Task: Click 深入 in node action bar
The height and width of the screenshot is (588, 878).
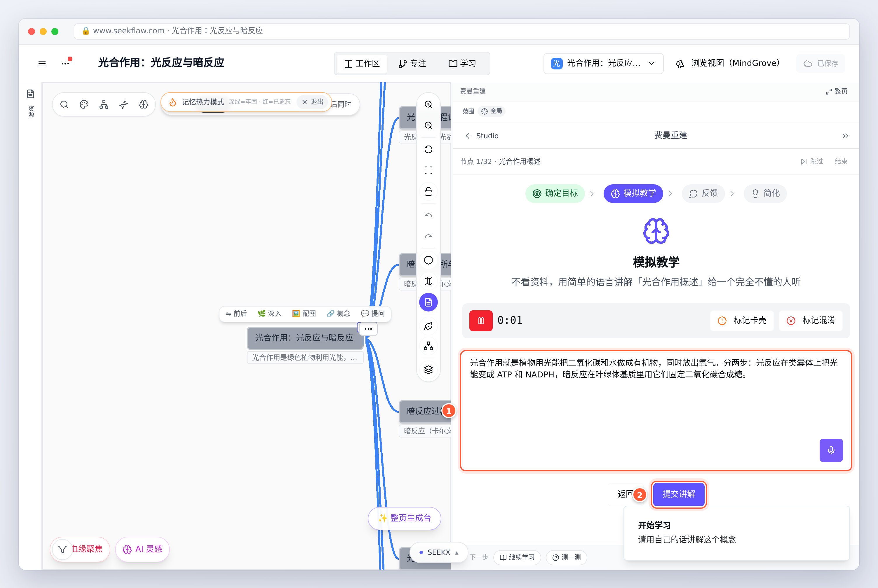Action: pos(269,314)
